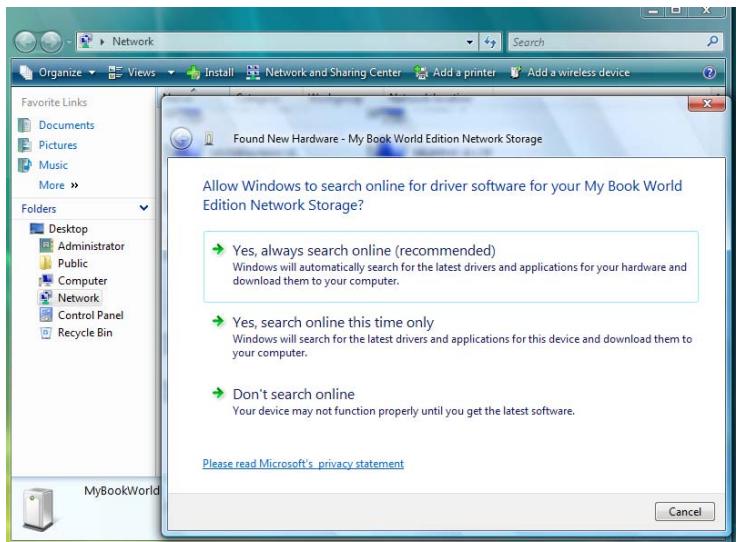Click the Forward navigation arrow in Explorer
Image resolution: width=737 pixels, height=542 pixels.
click(x=51, y=42)
